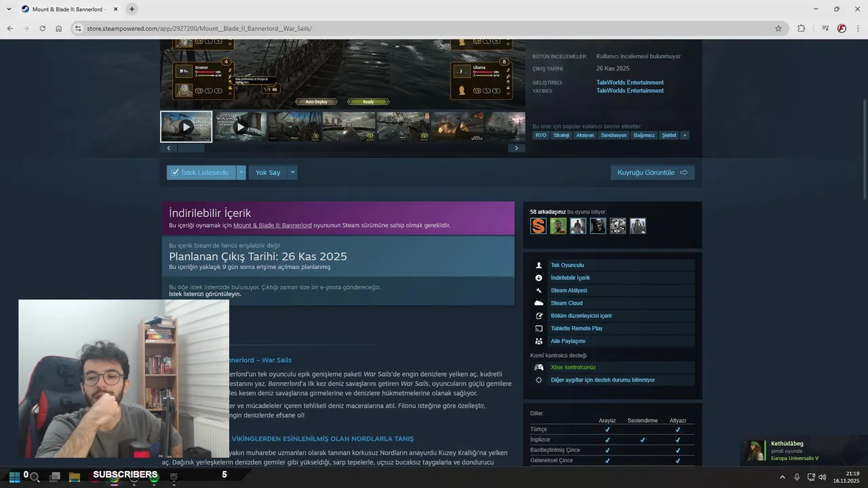Go back with the browser back arrow

point(9,28)
